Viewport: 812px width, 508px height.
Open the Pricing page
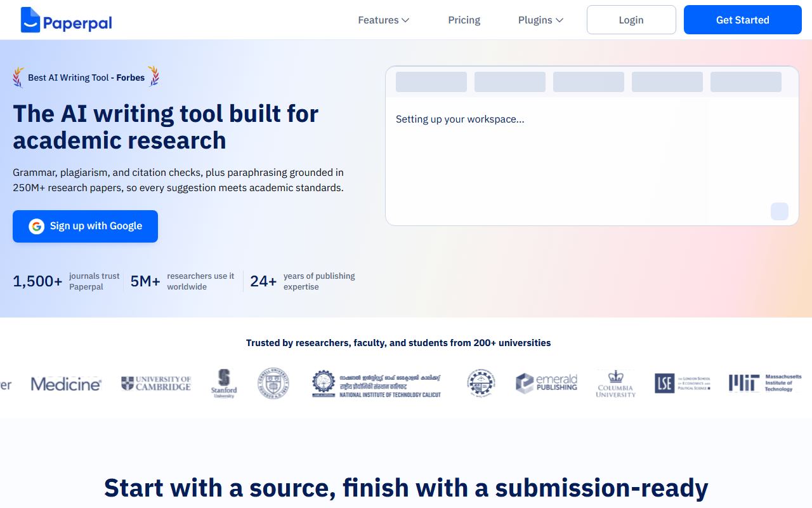(464, 20)
